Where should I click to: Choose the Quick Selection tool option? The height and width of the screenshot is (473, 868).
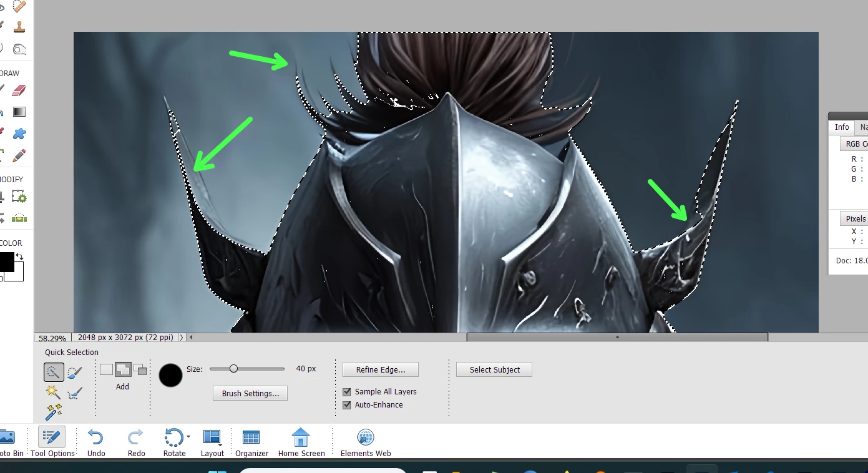click(x=54, y=373)
